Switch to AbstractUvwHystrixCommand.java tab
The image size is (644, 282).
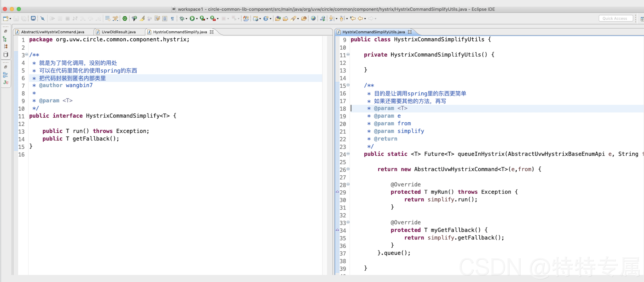[53, 32]
